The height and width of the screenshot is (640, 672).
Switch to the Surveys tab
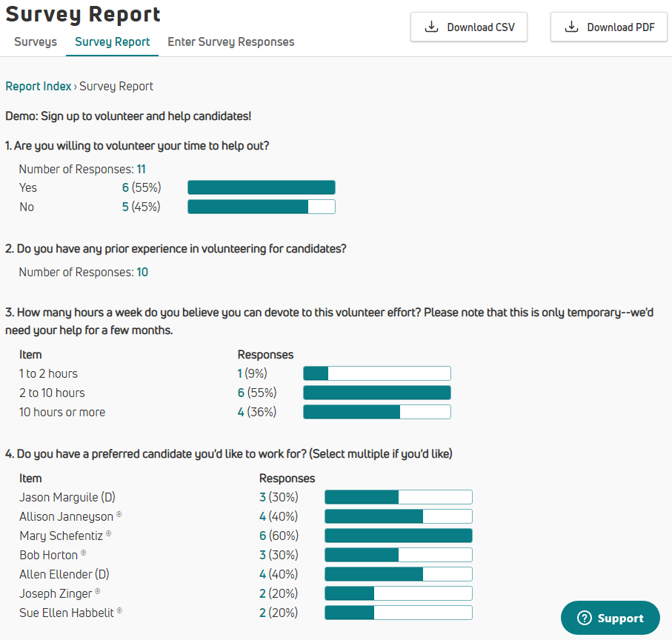(x=36, y=42)
